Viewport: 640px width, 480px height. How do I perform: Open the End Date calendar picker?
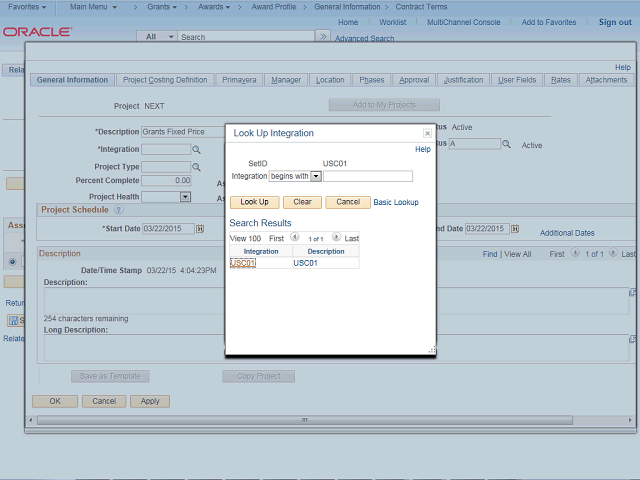[515, 229]
